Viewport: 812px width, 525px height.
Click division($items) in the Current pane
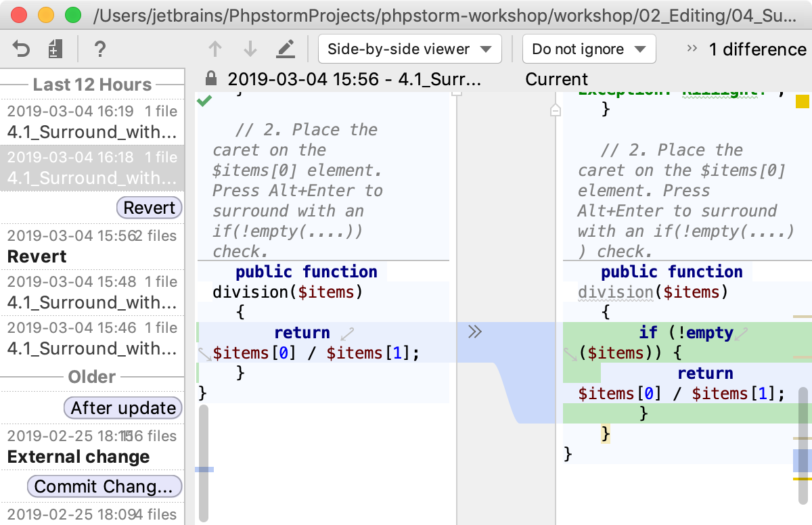(x=653, y=292)
